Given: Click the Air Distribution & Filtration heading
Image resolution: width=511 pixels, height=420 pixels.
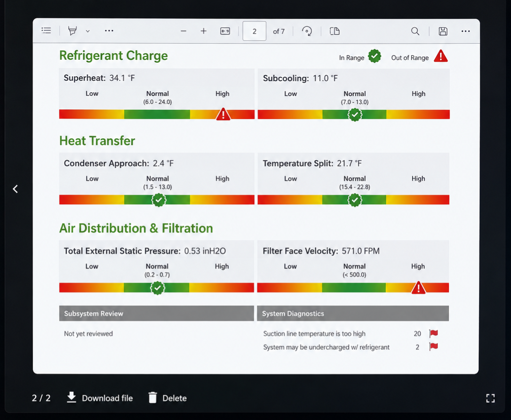Looking at the screenshot, I should click(136, 228).
